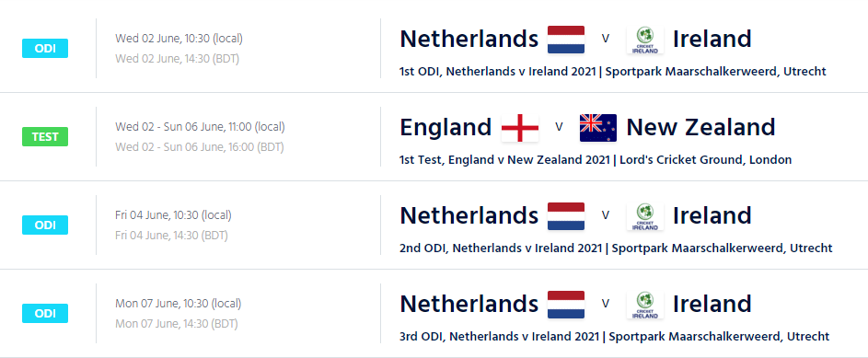The image size is (868, 358).
Task: Click Netherlands flag in 2nd ODI row
Action: 566,216
